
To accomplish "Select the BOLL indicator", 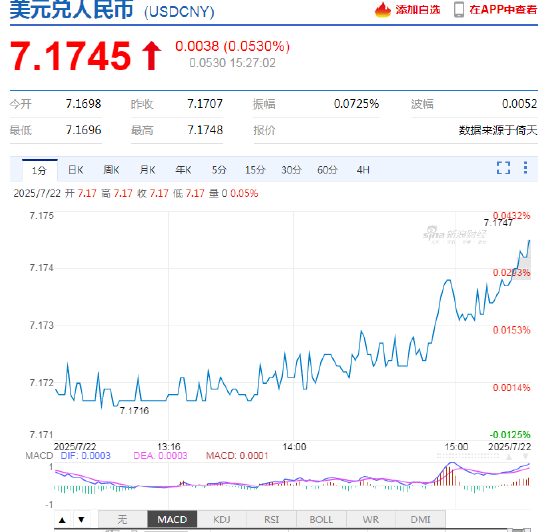I will (321, 519).
